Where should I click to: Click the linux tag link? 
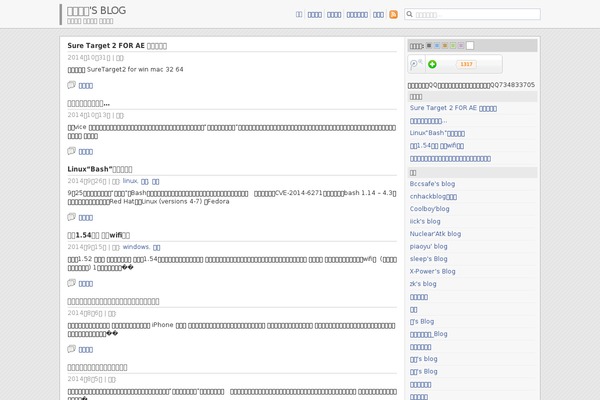(x=130, y=181)
